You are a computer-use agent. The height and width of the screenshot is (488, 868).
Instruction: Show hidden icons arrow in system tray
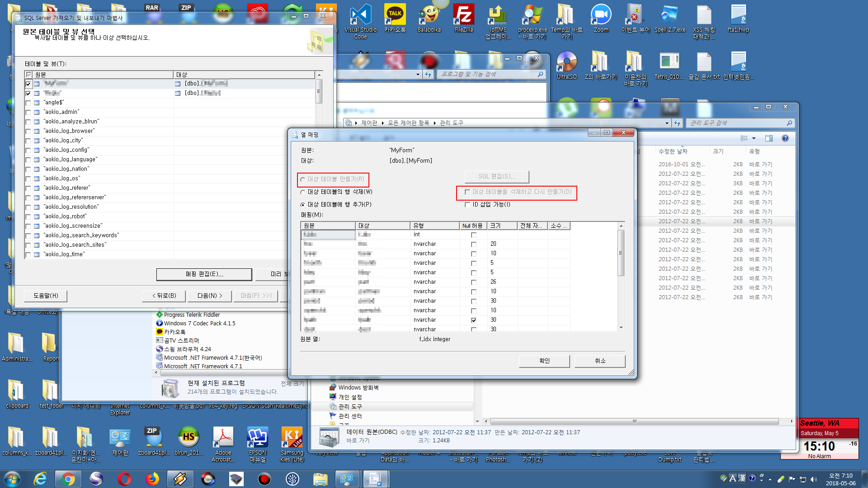pyautogui.click(x=770, y=479)
